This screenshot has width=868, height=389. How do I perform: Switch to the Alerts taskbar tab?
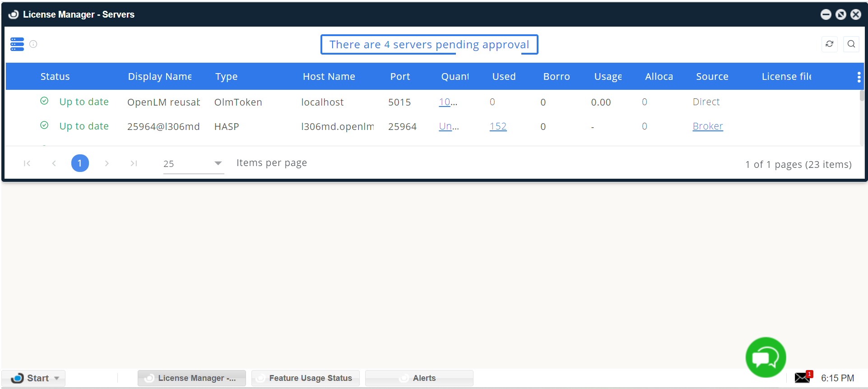(419, 378)
